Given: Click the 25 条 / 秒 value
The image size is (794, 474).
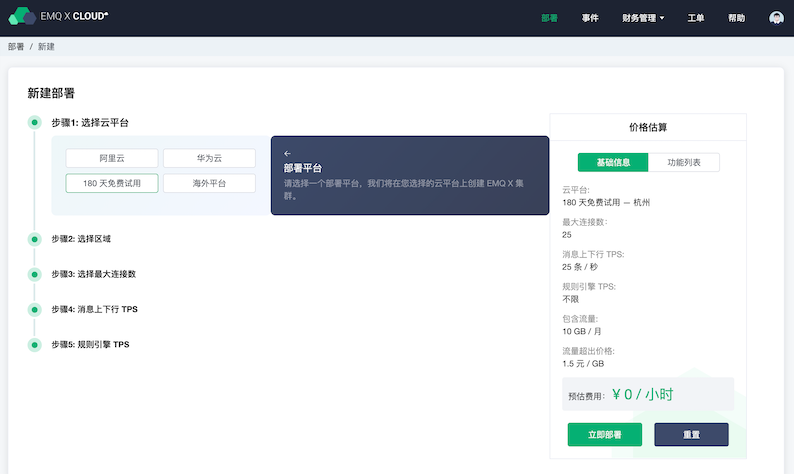Looking at the screenshot, I should coord(580,267).
